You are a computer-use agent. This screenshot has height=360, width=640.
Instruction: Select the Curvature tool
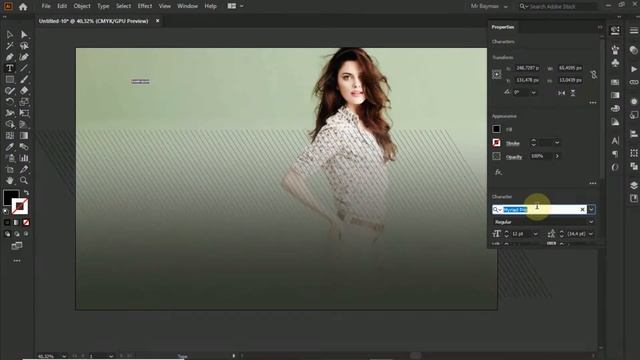point(24,57)
